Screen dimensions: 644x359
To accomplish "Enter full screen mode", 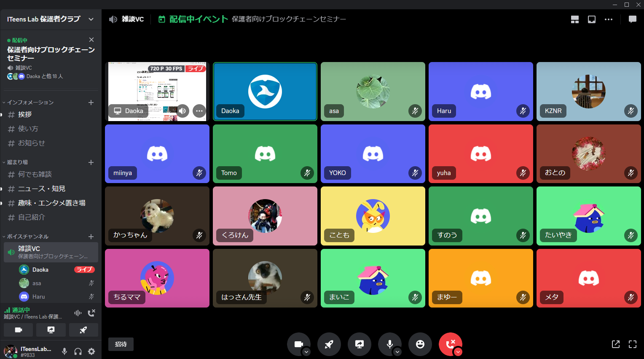I will 633,344.
